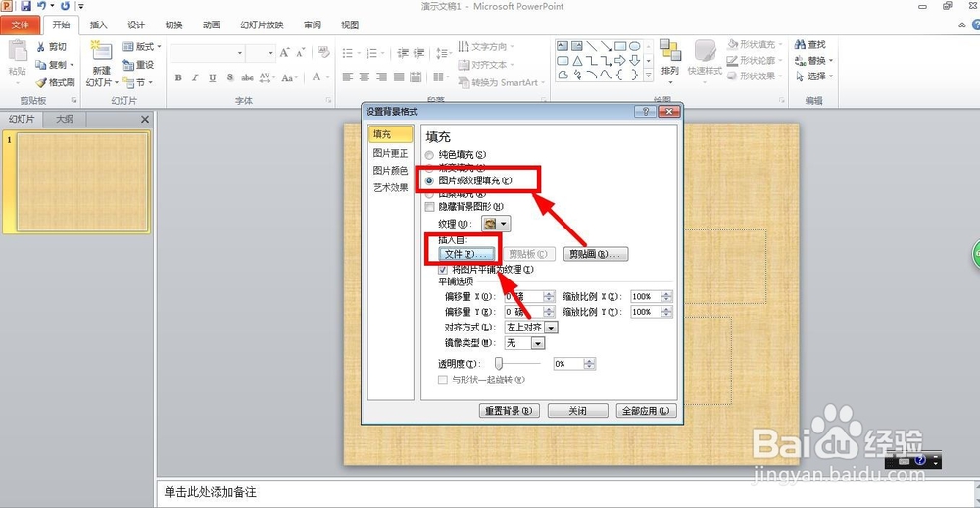Open the font size combo box dropdown
Image resolution: width=980 pixels, height=508 pixels.
click(271, 53)
